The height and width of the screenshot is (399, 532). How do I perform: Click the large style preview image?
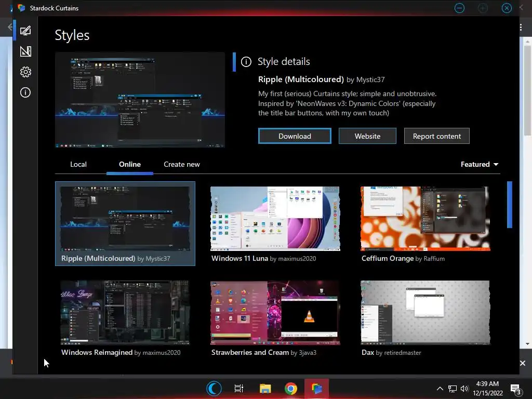pos(140,100)
